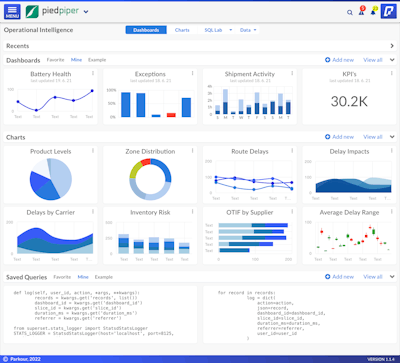400x363 pixels.
Task: Open the blue MENU hamburger button
Action: coord(12,12)
